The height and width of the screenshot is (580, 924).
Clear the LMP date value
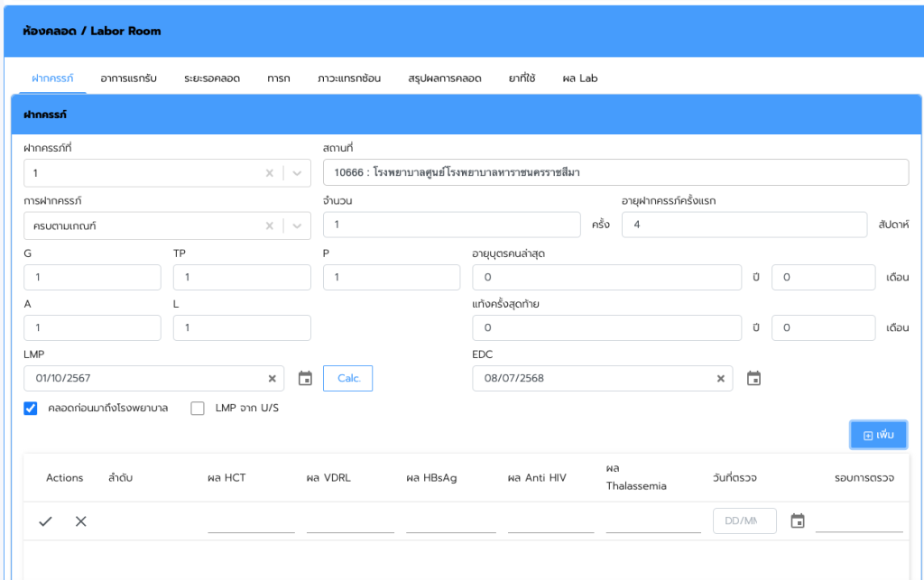[273, 379]
